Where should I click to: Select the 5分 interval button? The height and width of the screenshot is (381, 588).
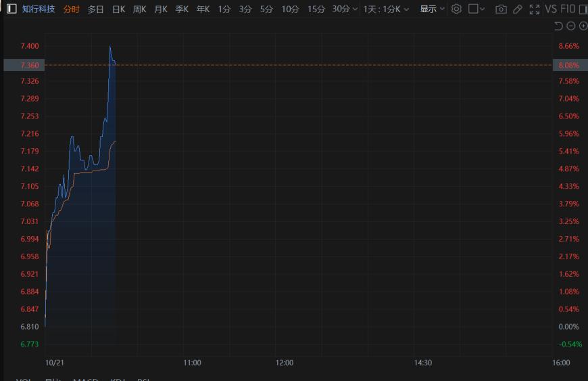click(x=266, y=9)
